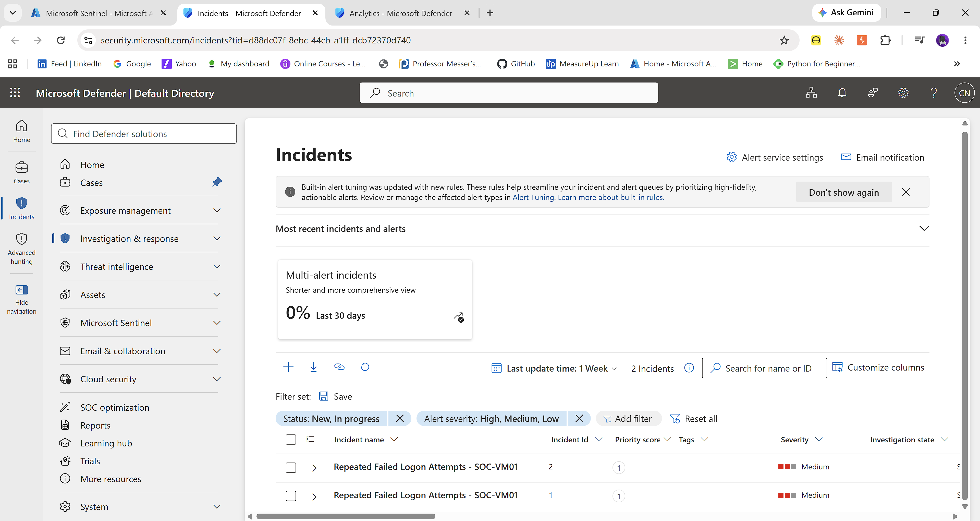Open Reports in the navigation
The image size is (980, 521).
(95, 425)
